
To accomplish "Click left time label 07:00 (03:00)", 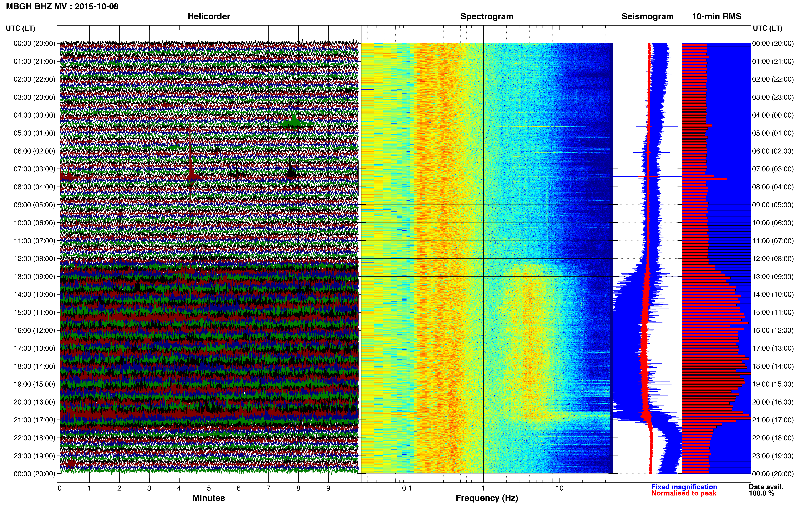I will tap(34, 169).
